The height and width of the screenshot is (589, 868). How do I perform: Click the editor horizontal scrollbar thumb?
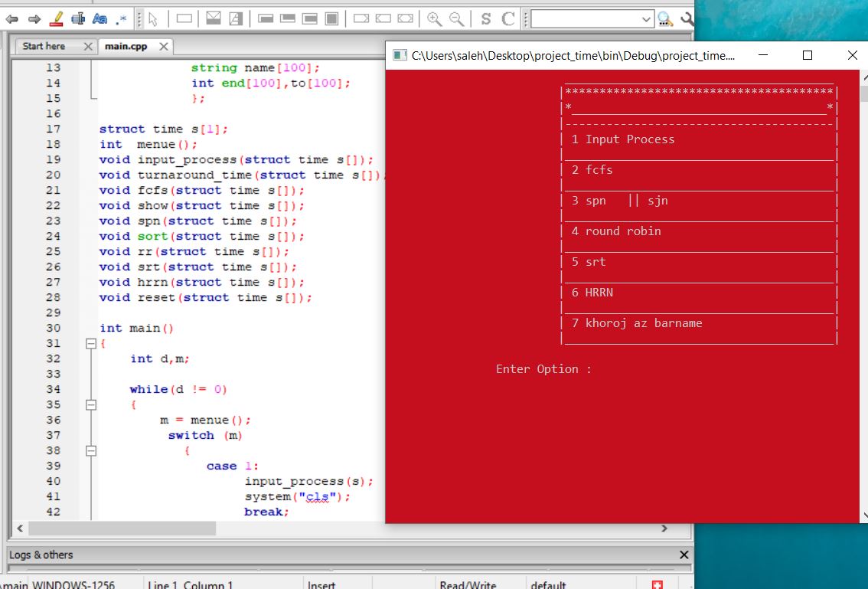coord(122,528)
